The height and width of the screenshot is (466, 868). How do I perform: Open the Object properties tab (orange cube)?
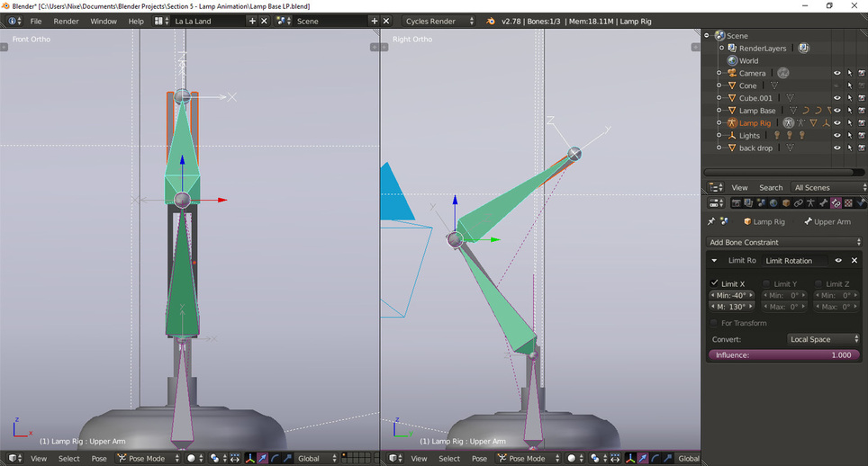[786, 203]
